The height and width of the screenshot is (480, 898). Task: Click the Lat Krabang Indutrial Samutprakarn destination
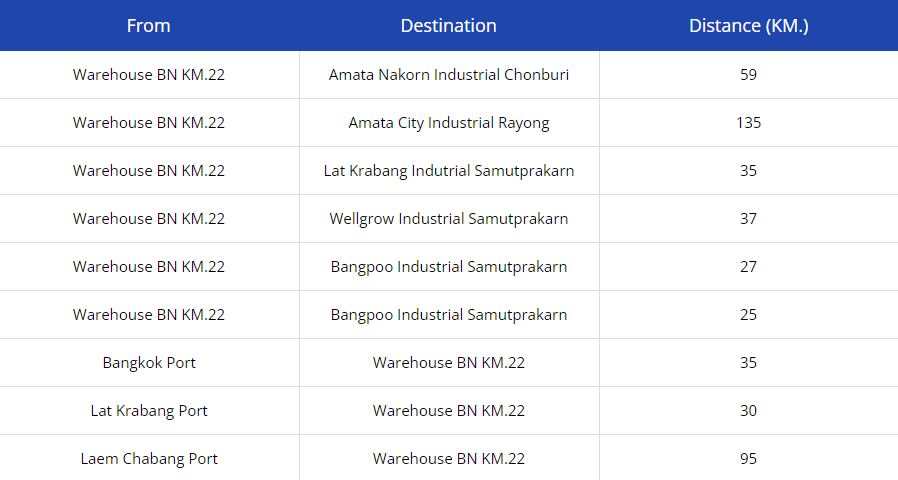tap(448, 171)
